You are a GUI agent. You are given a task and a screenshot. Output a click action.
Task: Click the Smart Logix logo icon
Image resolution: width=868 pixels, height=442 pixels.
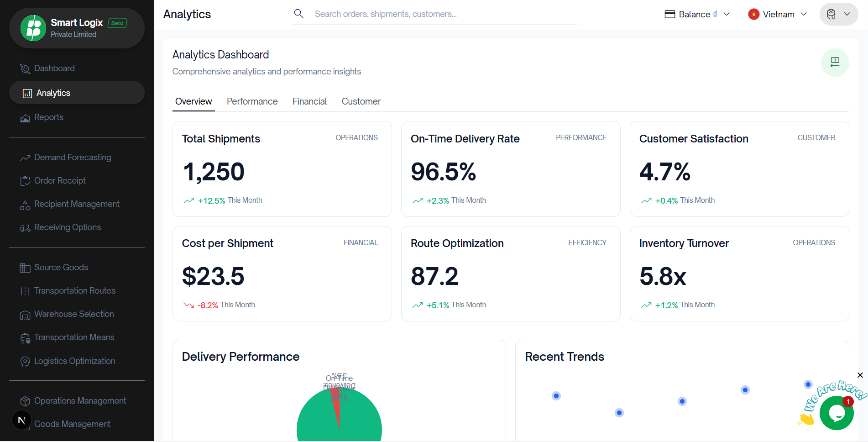(33, 28)
